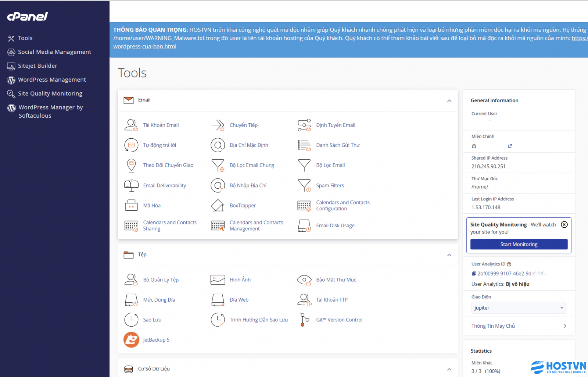Dismiss the Site Quality Monitoring notice
The height and width of the screenshot is (377, 588).
point(564,224)
